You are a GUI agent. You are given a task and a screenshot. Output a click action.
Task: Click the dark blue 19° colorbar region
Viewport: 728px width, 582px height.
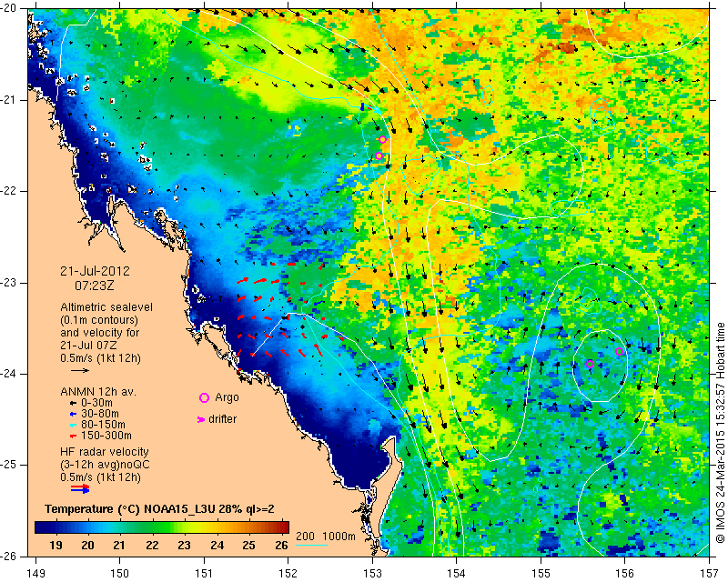coord(56,527)
